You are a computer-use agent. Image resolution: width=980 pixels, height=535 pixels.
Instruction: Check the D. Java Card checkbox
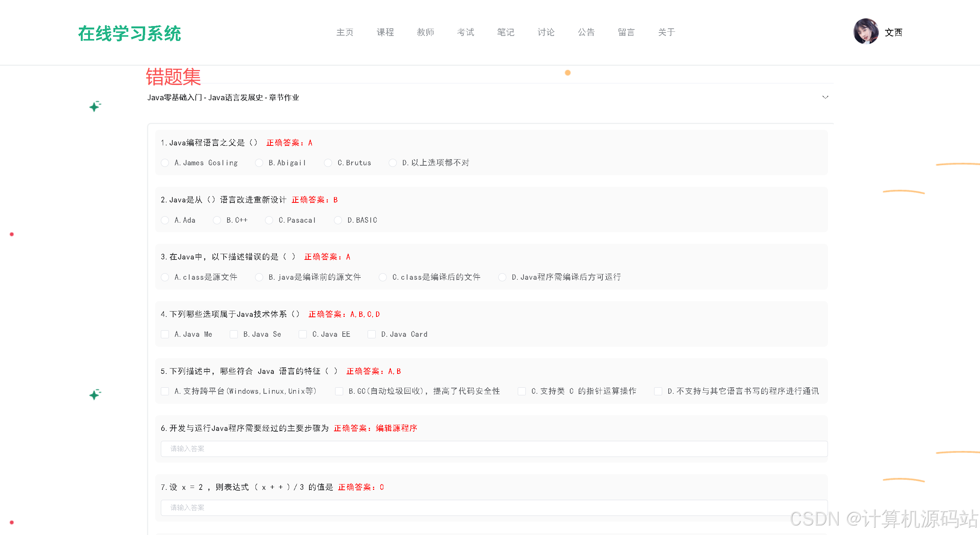coord(371,334)
